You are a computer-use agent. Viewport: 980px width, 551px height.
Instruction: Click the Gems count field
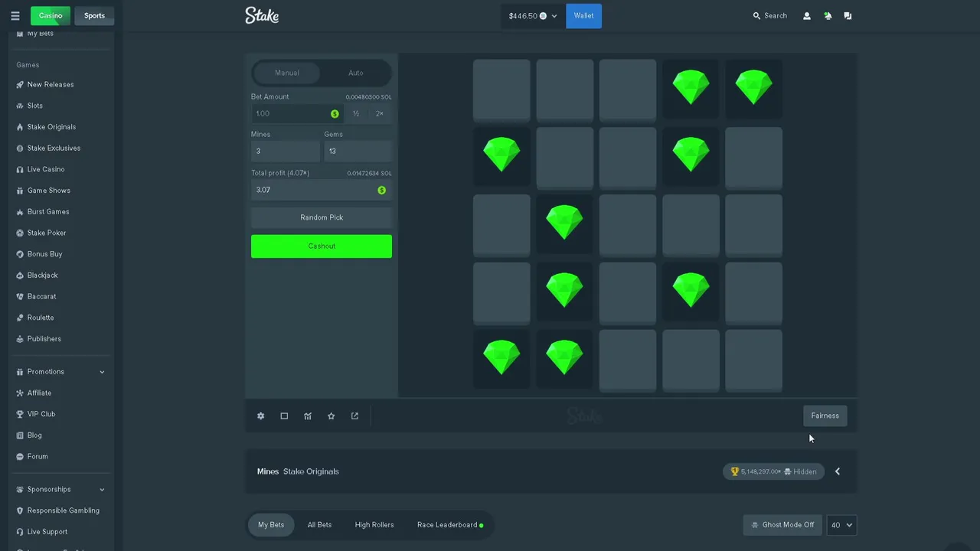point(358,151)
